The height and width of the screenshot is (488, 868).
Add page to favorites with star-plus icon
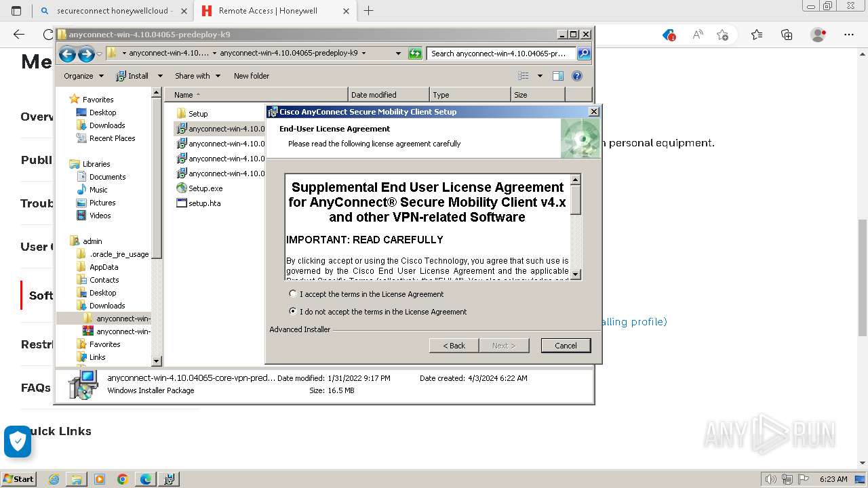point(722,35)
